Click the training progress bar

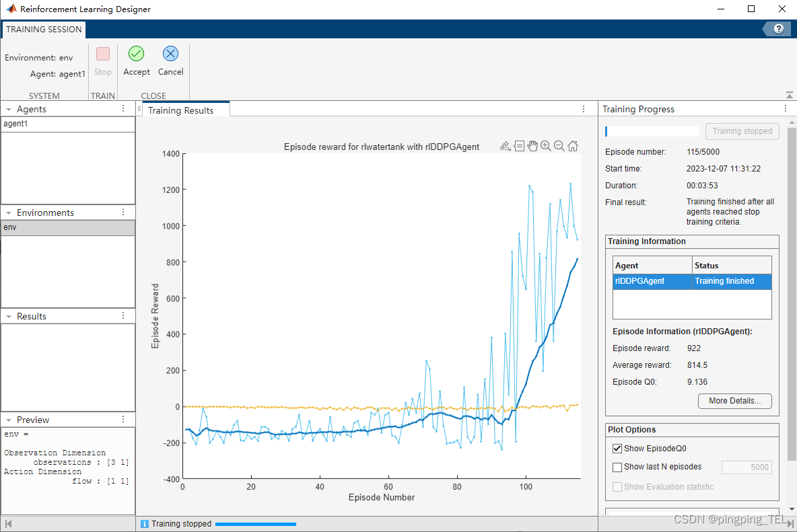tap(652, 131)
